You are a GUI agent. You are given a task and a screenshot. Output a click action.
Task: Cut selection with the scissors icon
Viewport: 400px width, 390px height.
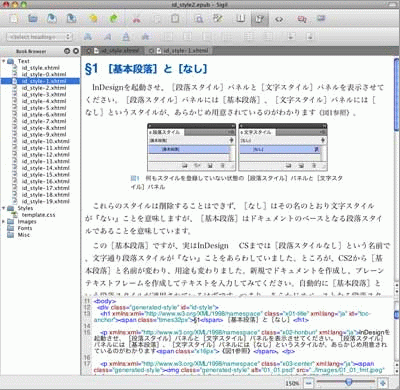point(136,19)
